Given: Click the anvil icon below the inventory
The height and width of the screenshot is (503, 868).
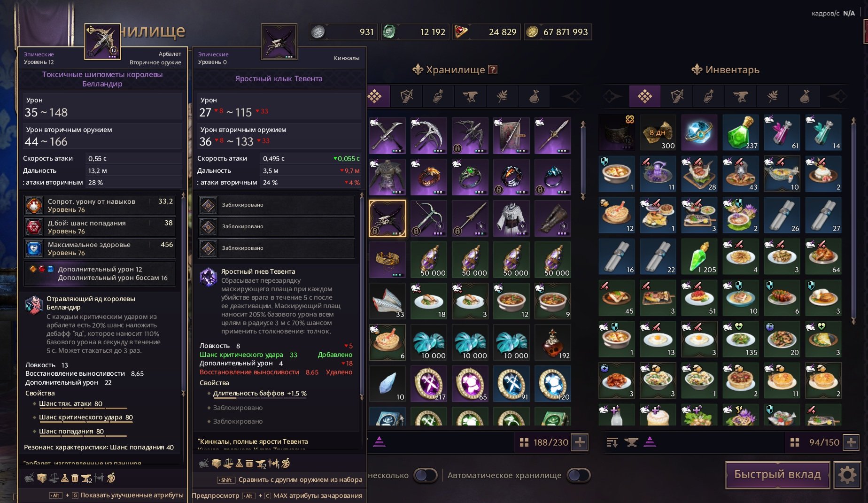Looking at the screenshot, I should click(x=631, y=442).
